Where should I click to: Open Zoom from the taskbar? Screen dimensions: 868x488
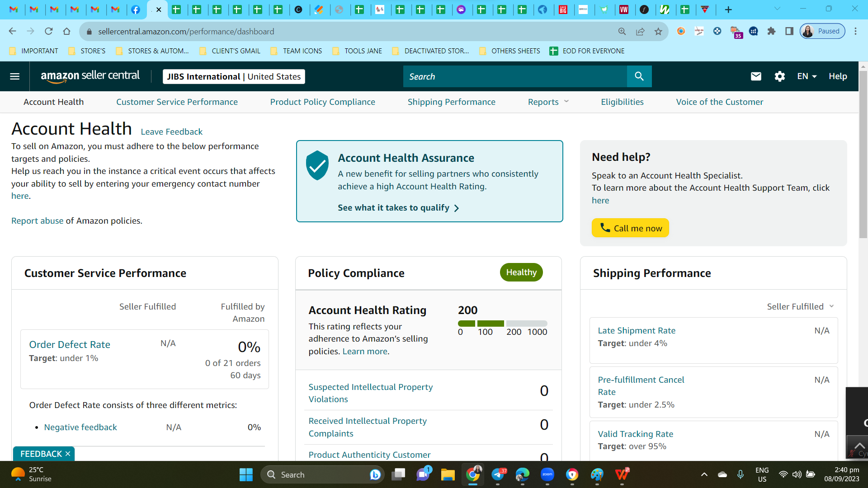tap(547, 474)
